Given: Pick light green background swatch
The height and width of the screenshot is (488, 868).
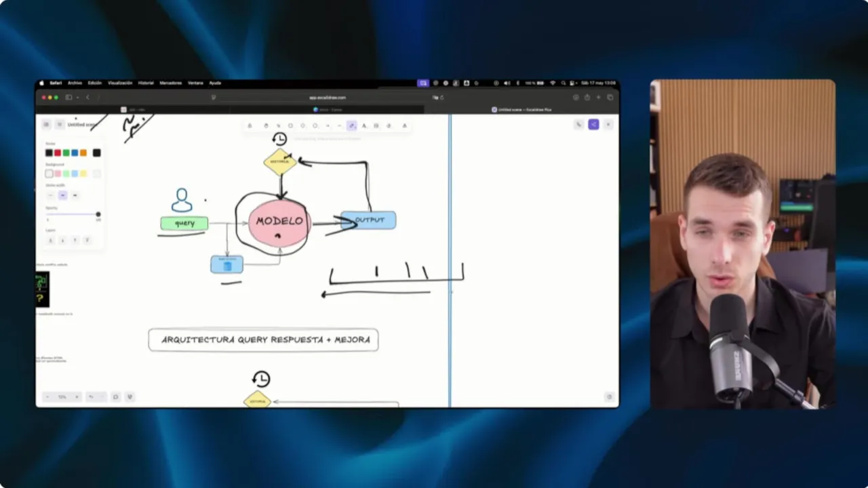Looking at the screenshot, I should coord(66,174).
